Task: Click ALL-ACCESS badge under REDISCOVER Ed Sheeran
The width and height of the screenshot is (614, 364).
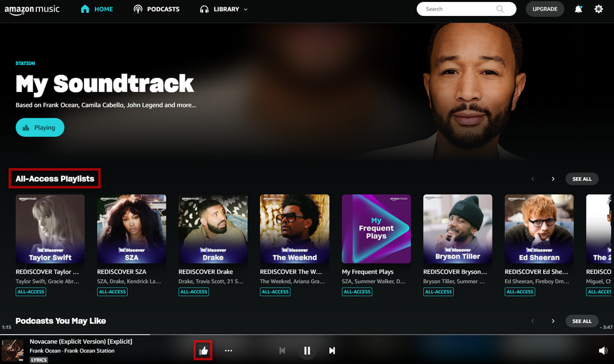Action: (x=520, y=292)
